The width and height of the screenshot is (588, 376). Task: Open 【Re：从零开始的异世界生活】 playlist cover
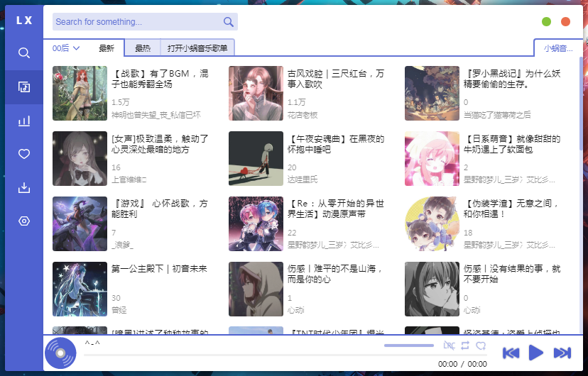[x=256, y=223]
